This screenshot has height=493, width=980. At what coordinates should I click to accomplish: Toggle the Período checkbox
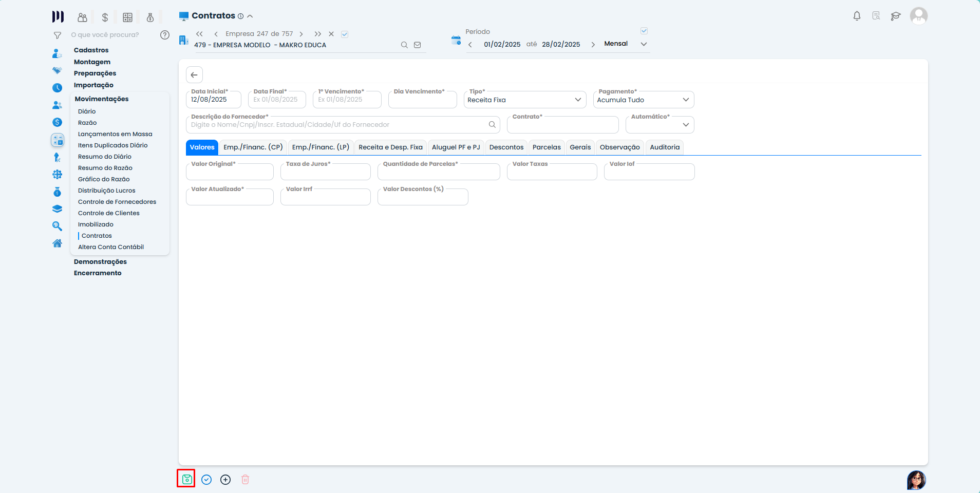pos(644,31)
